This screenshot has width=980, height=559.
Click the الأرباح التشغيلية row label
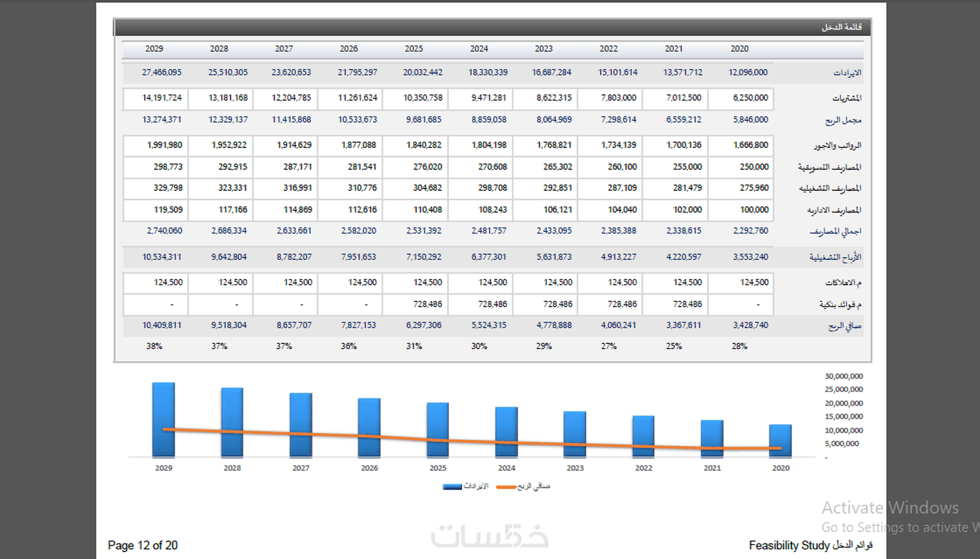[835, 258]
